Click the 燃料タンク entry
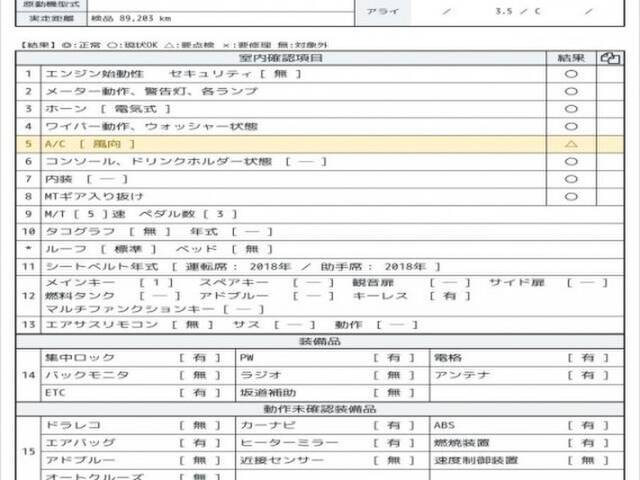640x480 pixels. [113, 296]
